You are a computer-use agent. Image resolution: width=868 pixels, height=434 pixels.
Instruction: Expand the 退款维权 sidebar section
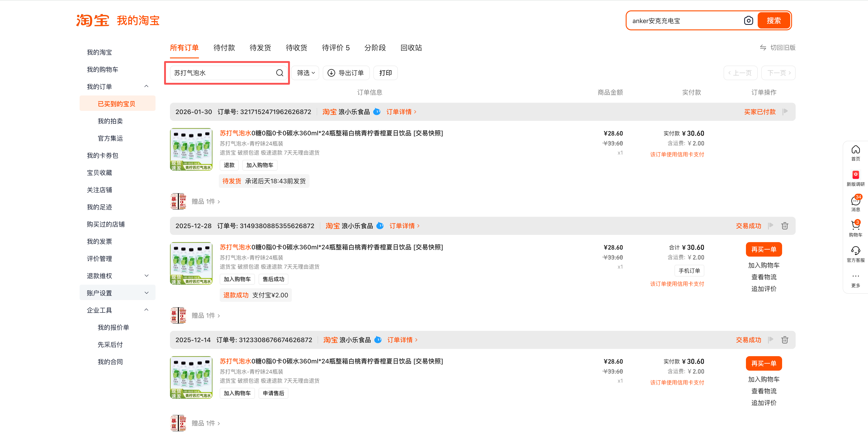146,276
